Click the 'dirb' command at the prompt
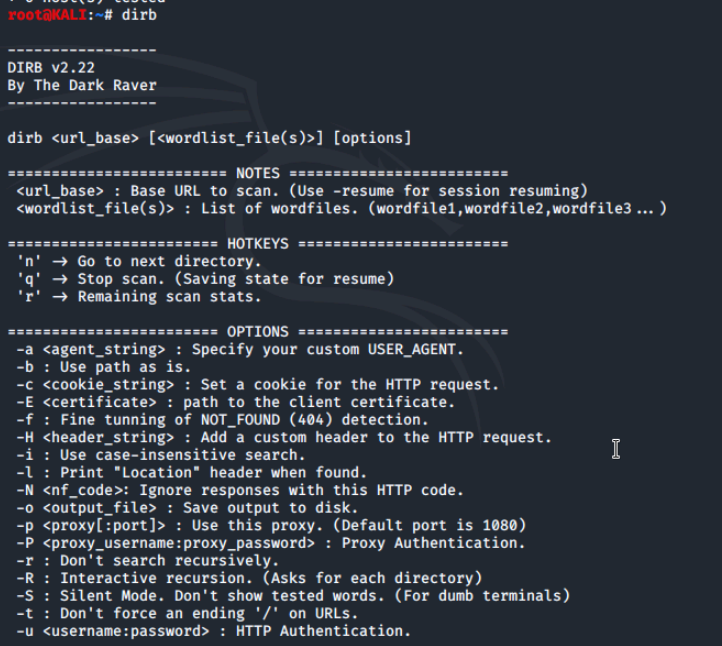Image resolution: width=722 pixels, height=646 pixels. point(139,15)
